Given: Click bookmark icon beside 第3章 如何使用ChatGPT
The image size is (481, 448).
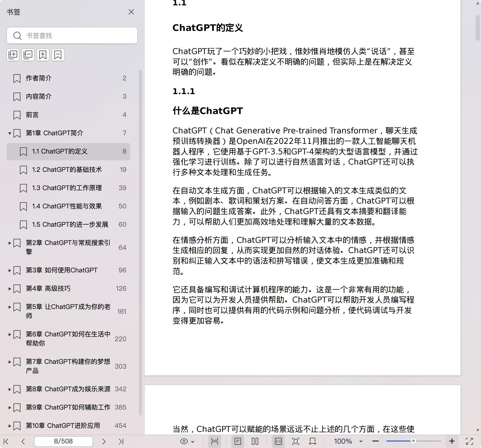Looking at the screenshot, I should [x=17, y=271].
